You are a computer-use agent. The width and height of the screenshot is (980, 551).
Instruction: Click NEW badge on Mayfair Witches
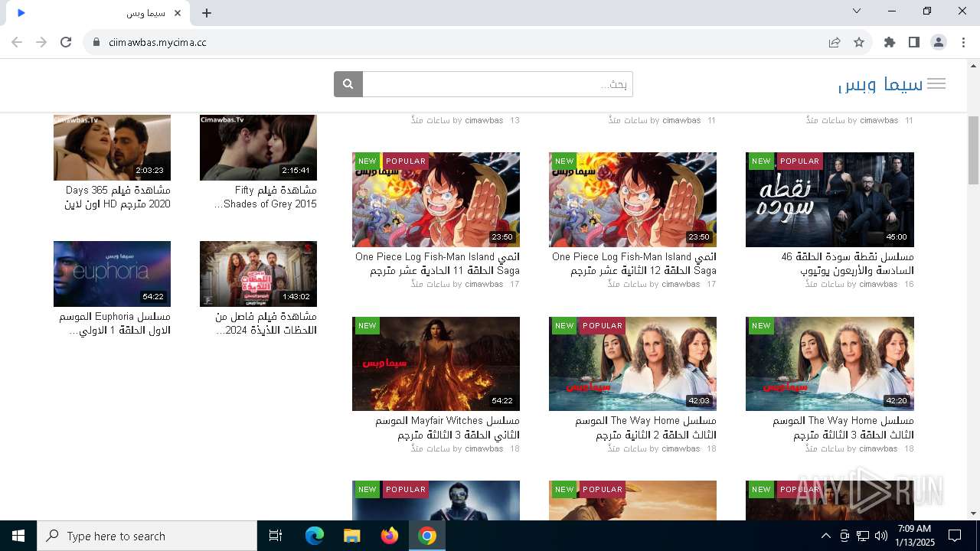367,325
